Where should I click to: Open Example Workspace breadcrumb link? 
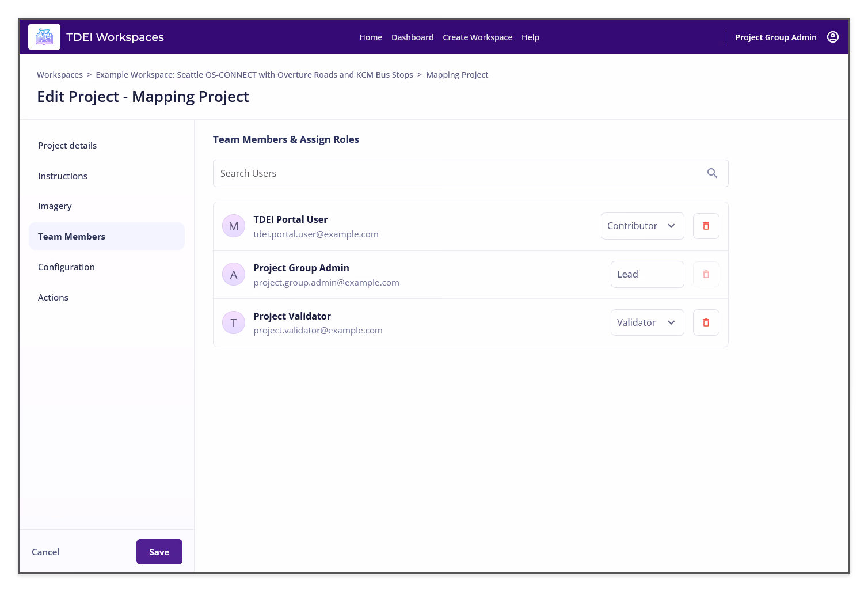click(x=254, y=75)
